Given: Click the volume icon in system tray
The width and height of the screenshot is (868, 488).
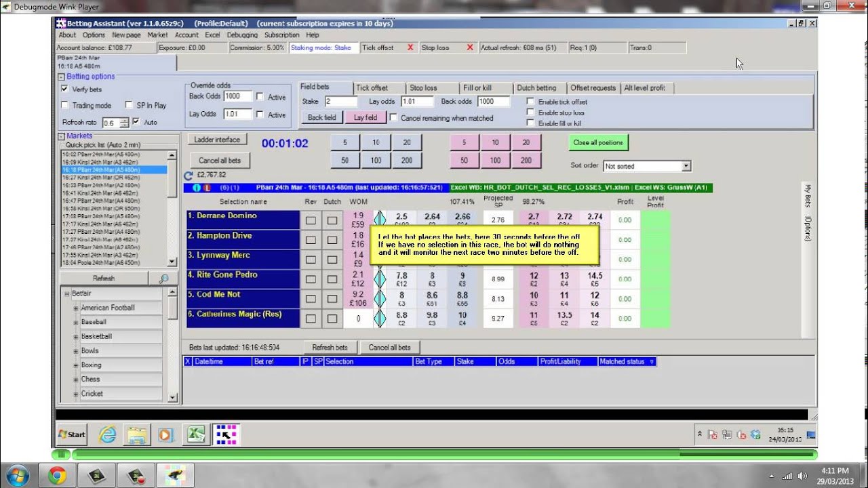Looking at the screenshot, I should pos(801,476).
